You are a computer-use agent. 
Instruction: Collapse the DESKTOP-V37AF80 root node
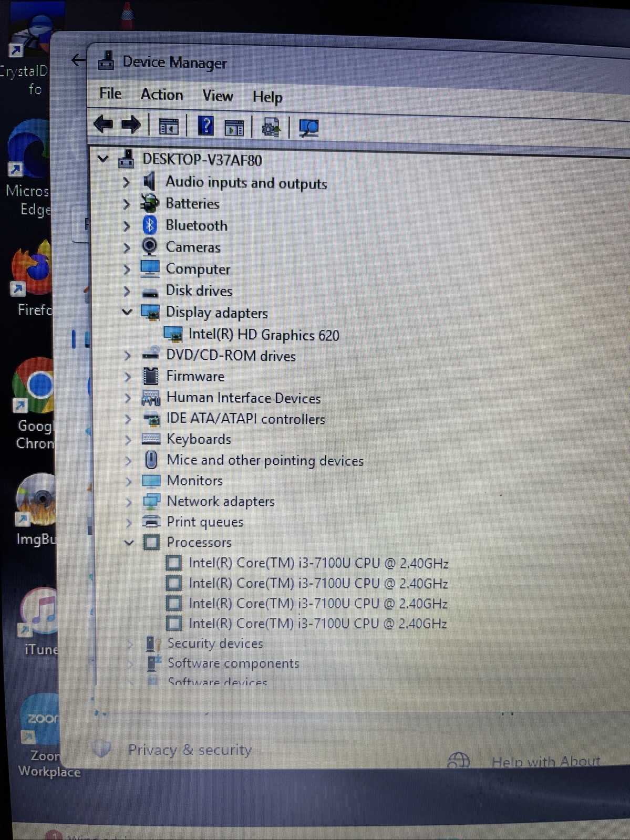tap(103, 159)
